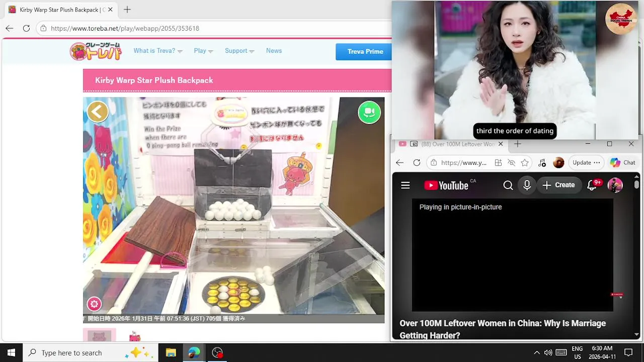Click the ENG US language indicator
Screen dimensions: 644x362
[577, 352]
